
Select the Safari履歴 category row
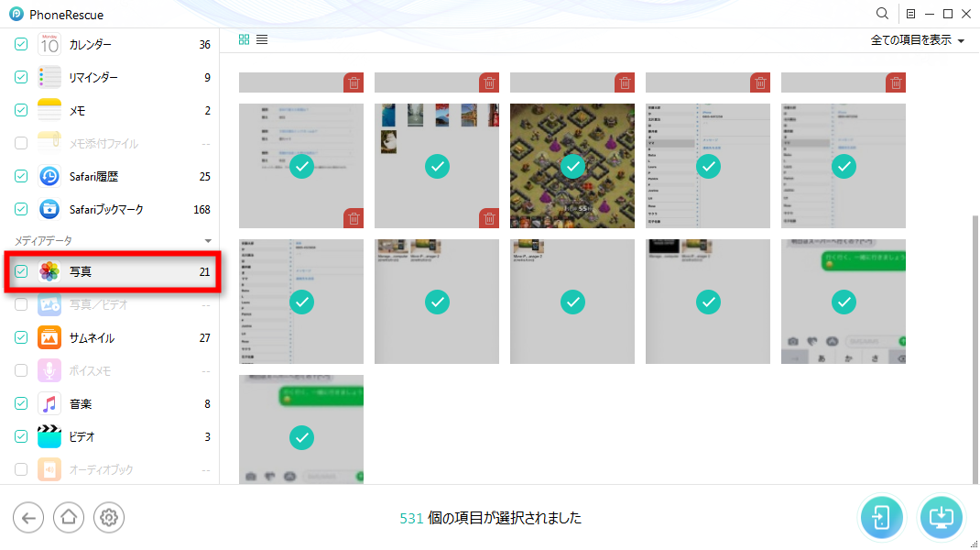[x=109, y=176]
